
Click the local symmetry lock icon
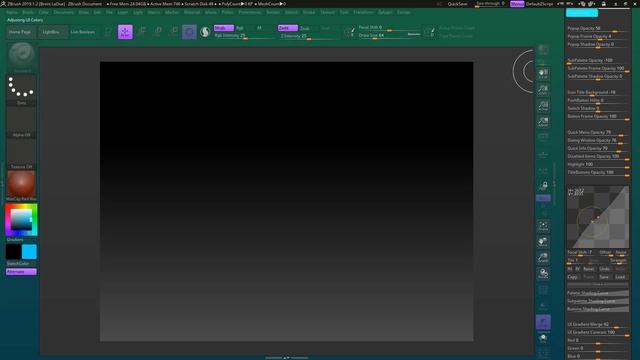coord(543,186)
